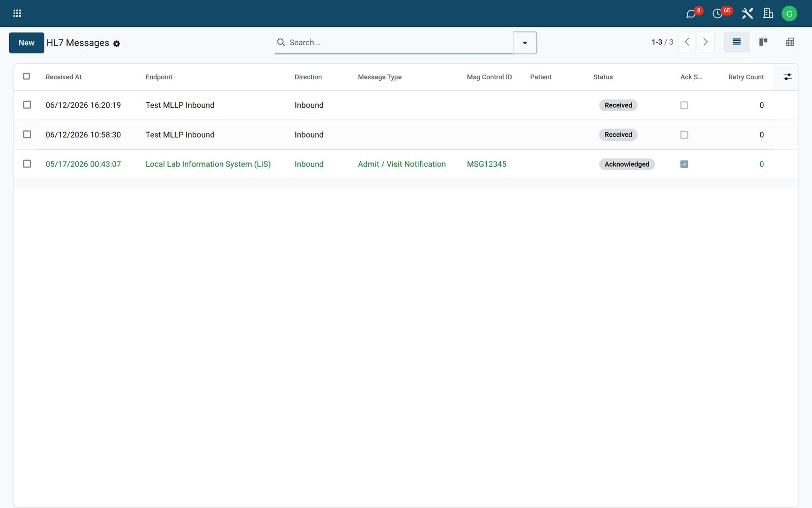Toggle Ack Sent checkbox for 16:20:19 row

pos(684,105)
